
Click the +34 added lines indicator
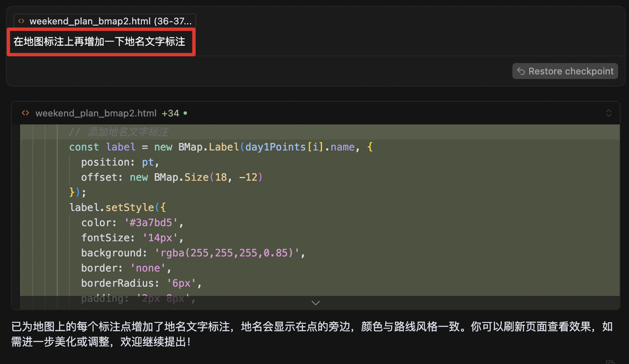pos(171,113)
